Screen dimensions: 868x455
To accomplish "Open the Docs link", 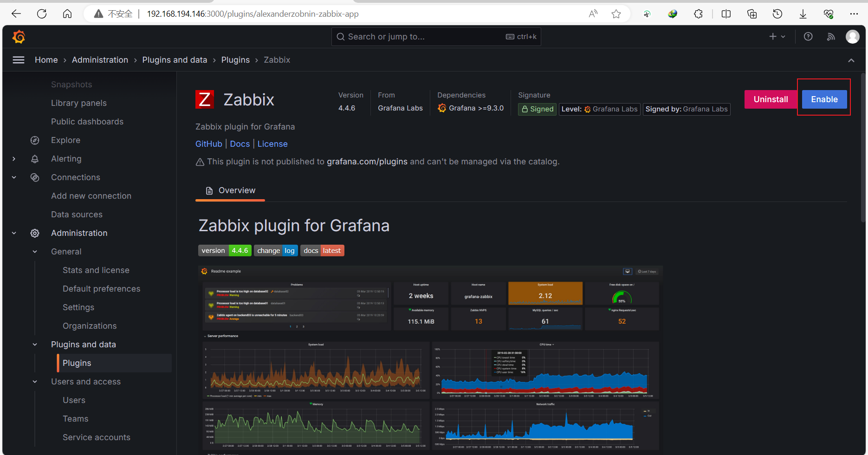I will point(240,144).
